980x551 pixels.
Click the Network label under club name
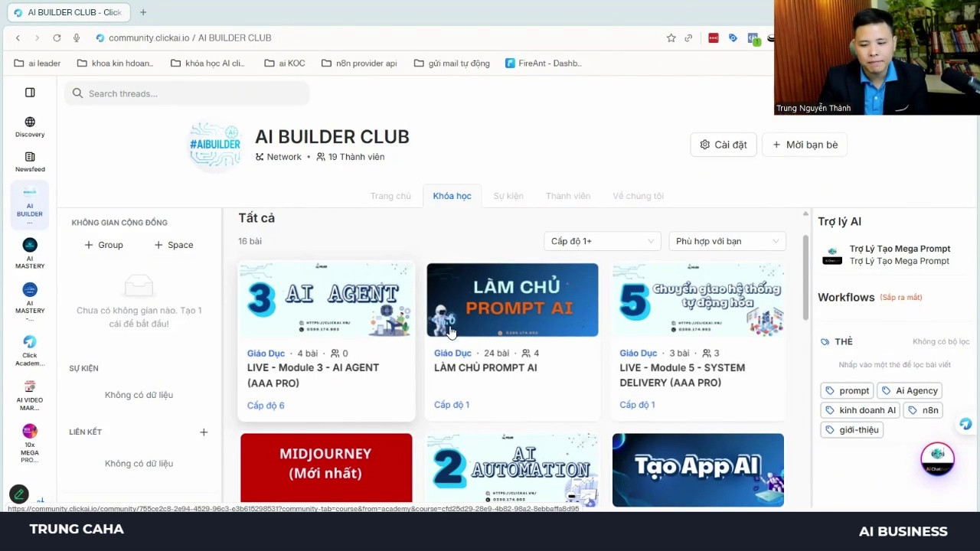(x=279, y=157)
